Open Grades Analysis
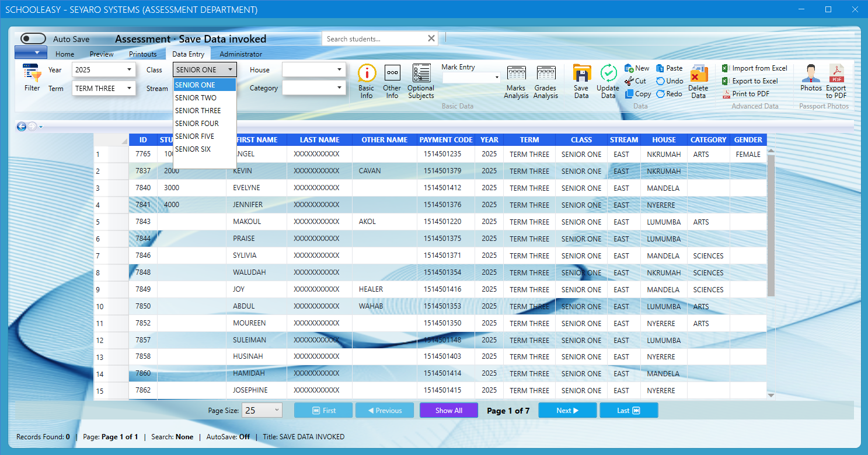Screen dimensions: 868x455 coord(546,80)
